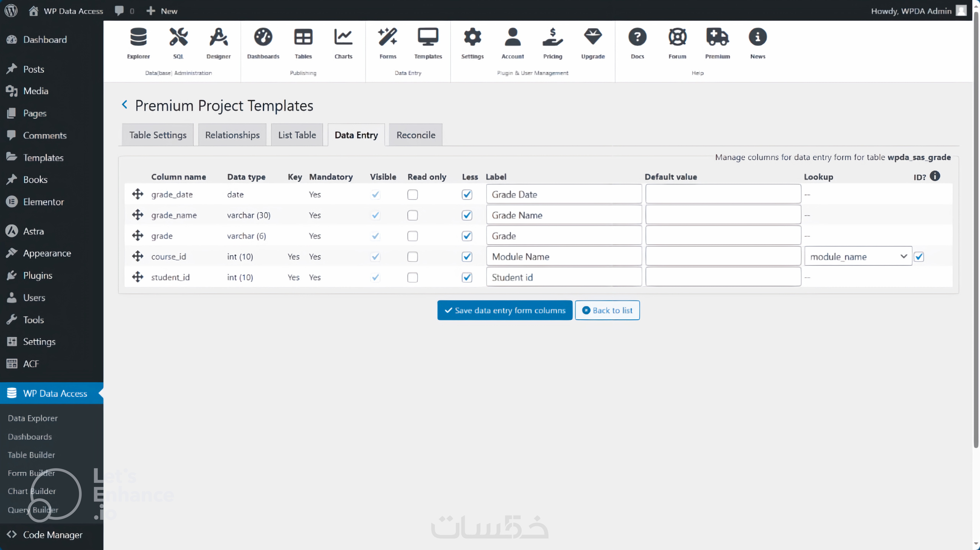Click the Upgrade diamond icon
This screenshot has height=550, width=980.
click(593, 37)
